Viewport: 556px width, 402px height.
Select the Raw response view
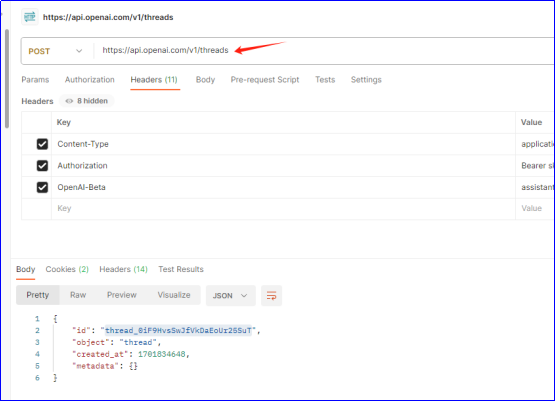(x=78, y=295)
